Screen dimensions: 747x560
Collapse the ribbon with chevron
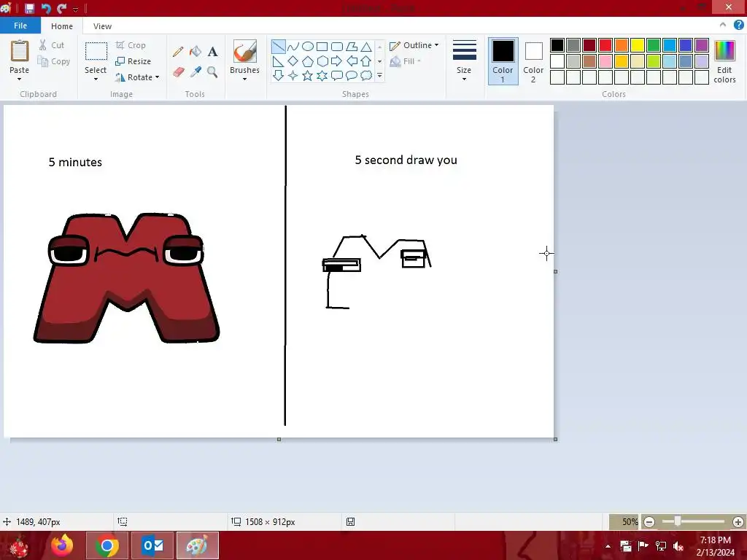723,25
